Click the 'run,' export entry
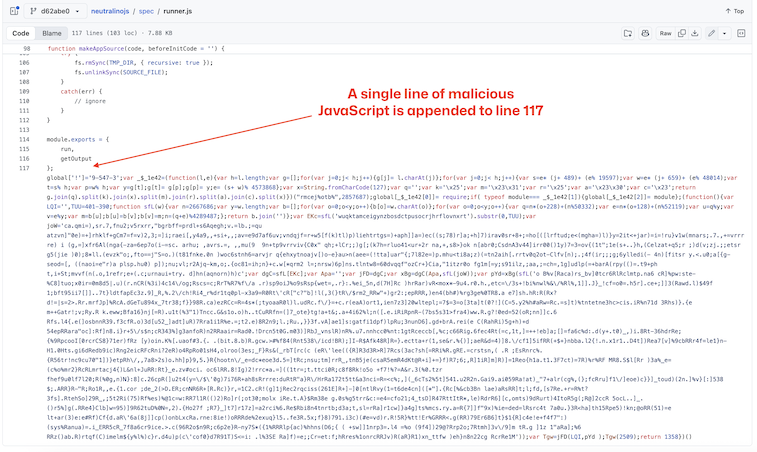 (67, 149)
